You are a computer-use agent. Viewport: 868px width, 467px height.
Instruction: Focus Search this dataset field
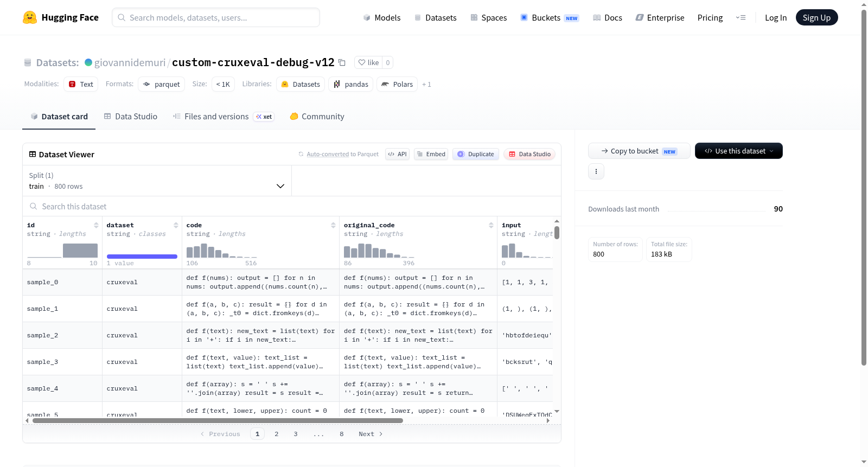tap(292, 206)
